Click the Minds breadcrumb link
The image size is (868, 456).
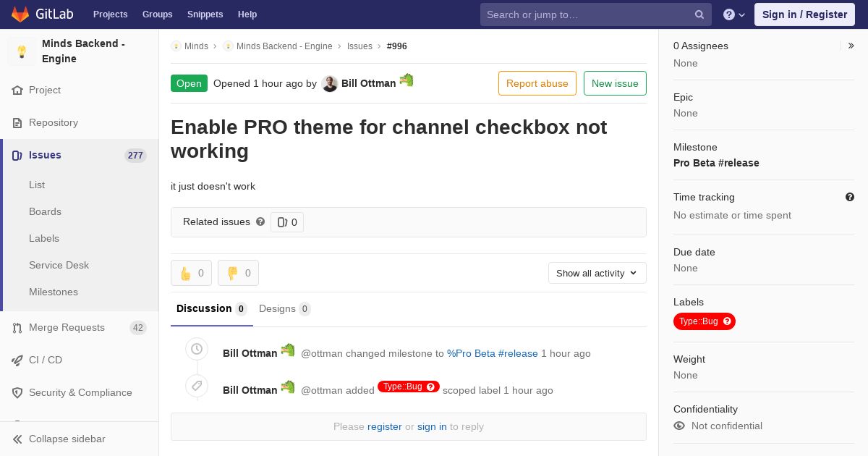(x=196, y=46)
